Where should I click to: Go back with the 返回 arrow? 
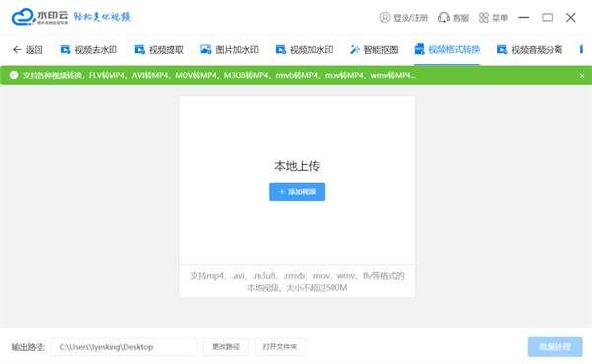(17, 50)
